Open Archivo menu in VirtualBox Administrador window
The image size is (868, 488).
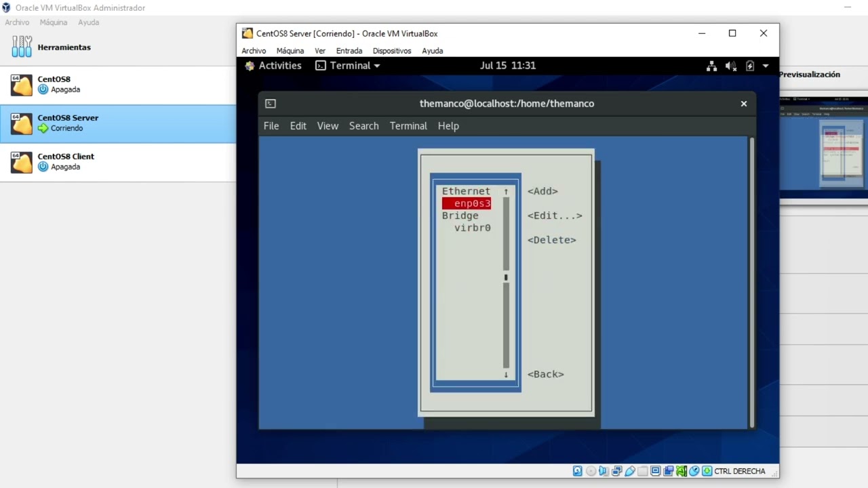(17, 22)
